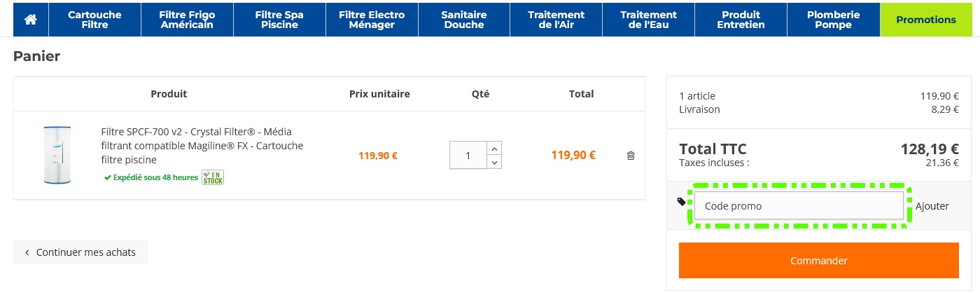Image resolution: width=980 pixels, height=293 pixels.
Task: Navigate to Traitement de l'Air
Action: pyautogui.click(x=556, y=20)
